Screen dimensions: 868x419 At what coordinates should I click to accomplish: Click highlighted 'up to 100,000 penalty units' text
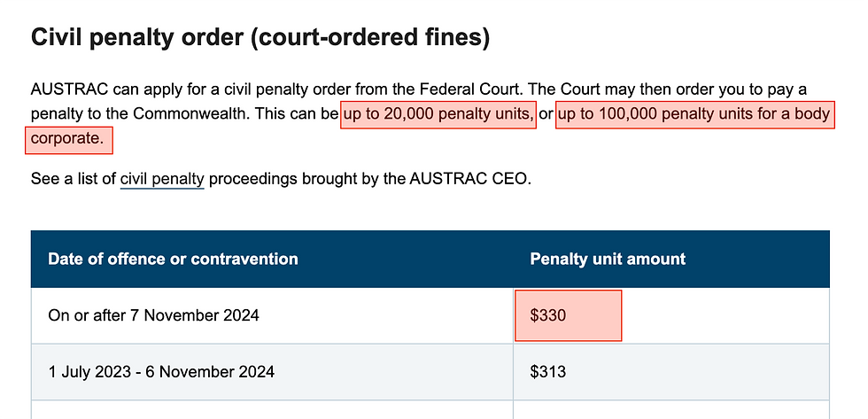tap(694, 114)
